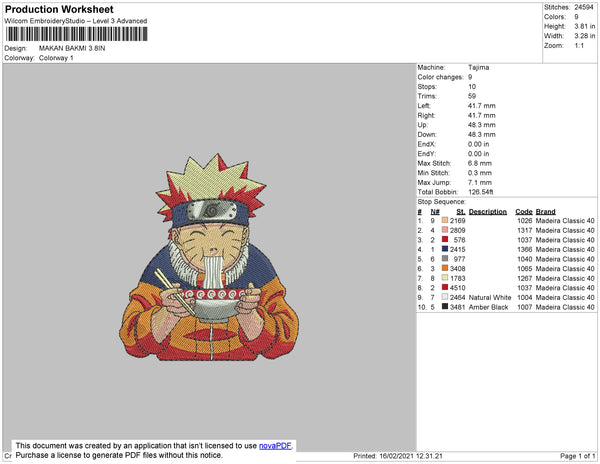Click the 'N#' column header
Screen dimensions: 600x464
[435, 212]
